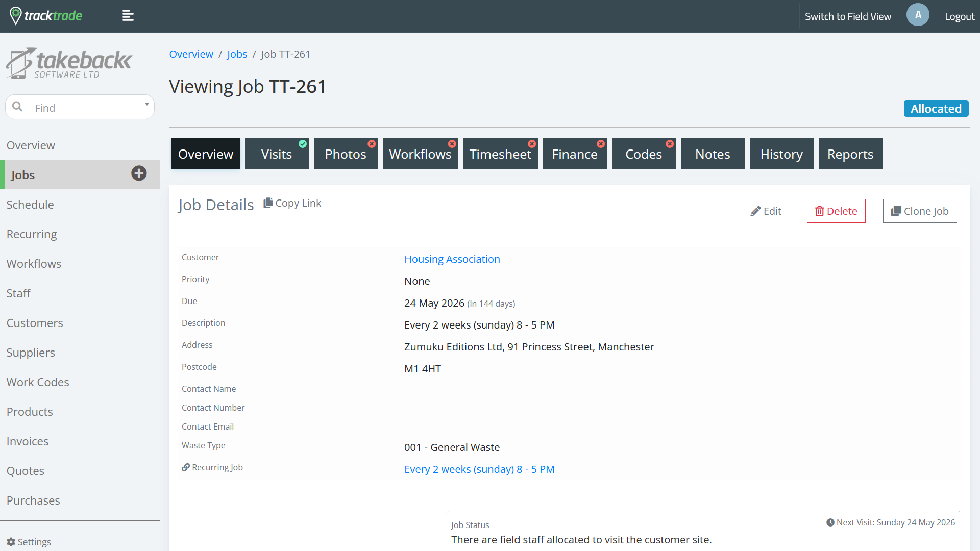Open the Housing Association customer link
This screenshot has width=980, height=551.
[452, 259]
